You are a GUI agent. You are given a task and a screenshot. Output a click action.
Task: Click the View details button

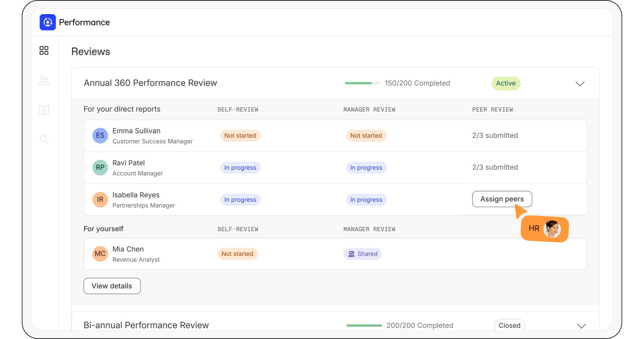click(x=112, y=286)
